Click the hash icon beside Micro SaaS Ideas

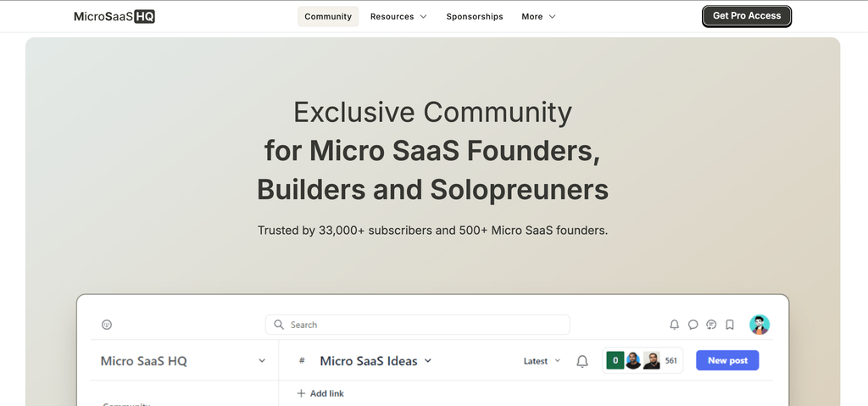(x=302, y=360)
